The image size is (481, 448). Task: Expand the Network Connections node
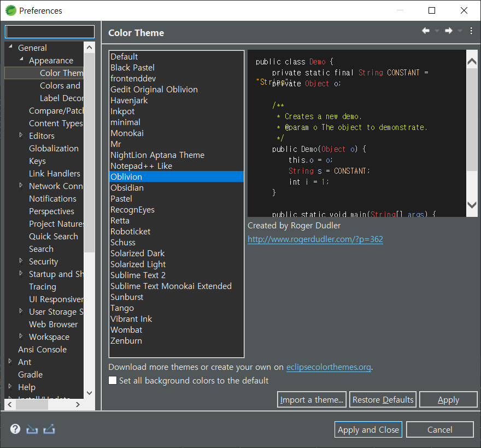point(21,185)
